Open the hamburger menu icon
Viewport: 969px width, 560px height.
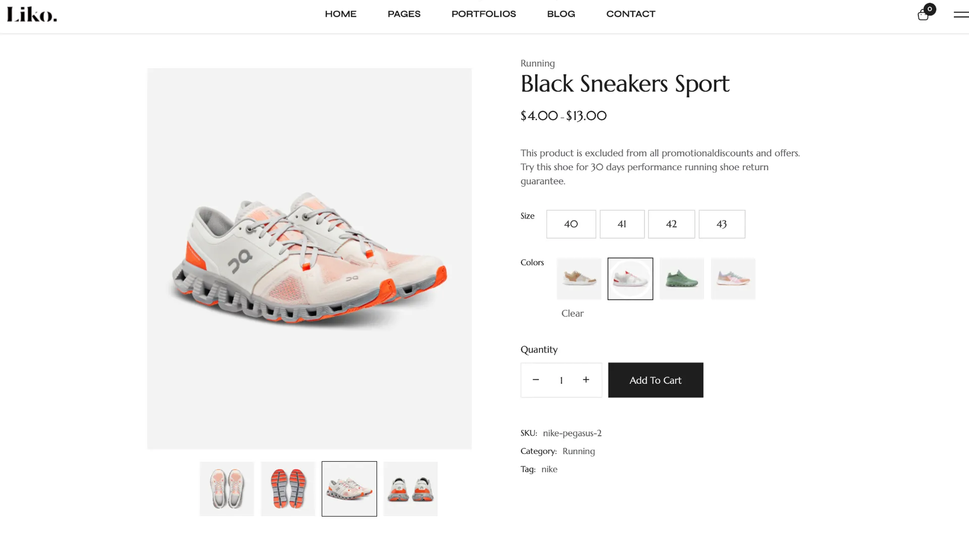960,15
